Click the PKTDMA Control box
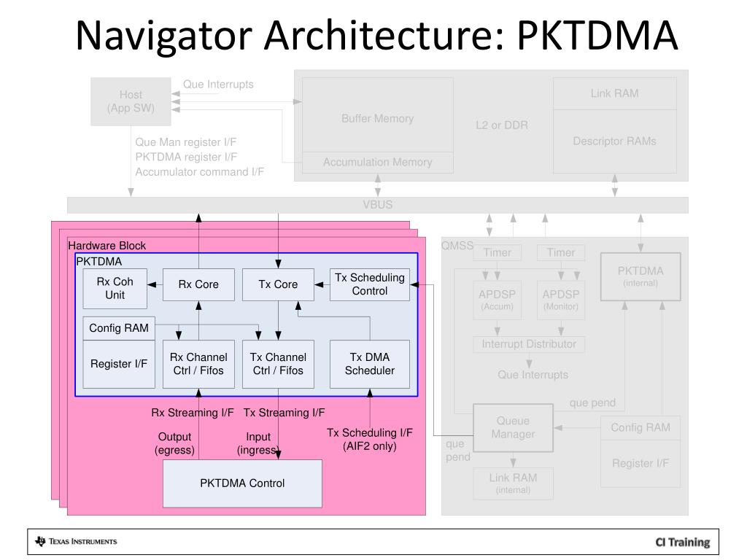747x560 pixels. [242, 483]
